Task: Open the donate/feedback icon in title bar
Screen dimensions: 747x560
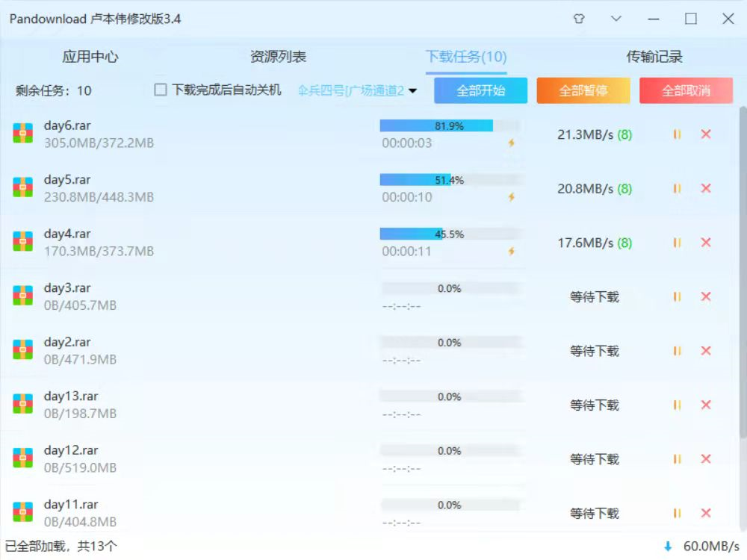Action: tap(580, 19)
